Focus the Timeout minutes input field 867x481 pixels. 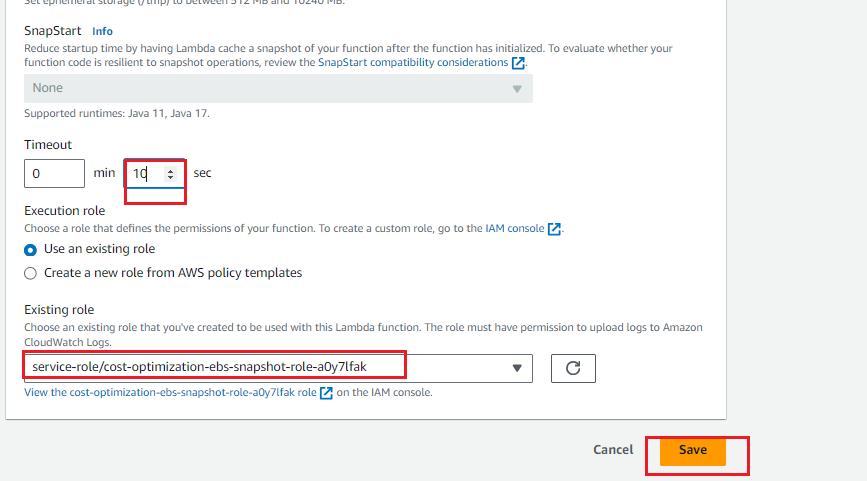point(54,174)
